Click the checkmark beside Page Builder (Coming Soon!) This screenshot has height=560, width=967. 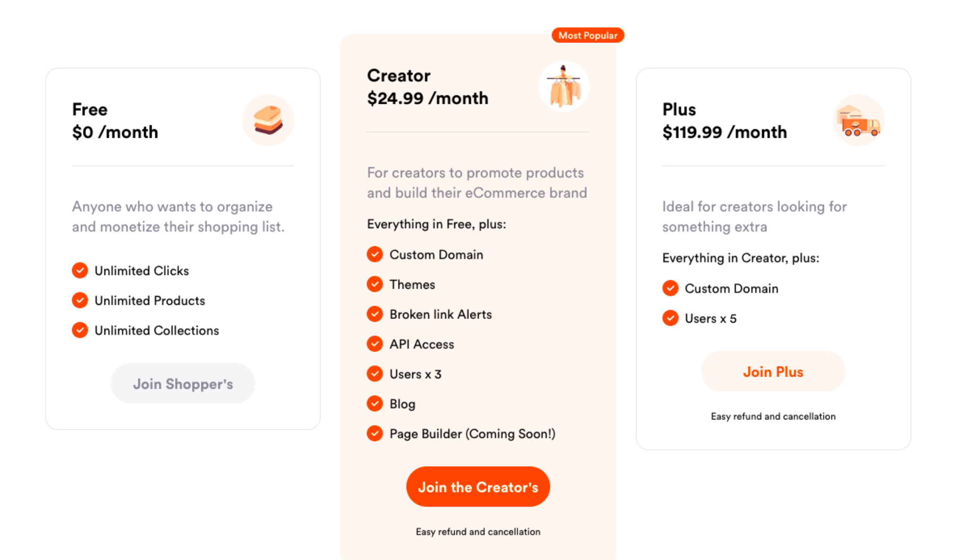pos(375,433)
